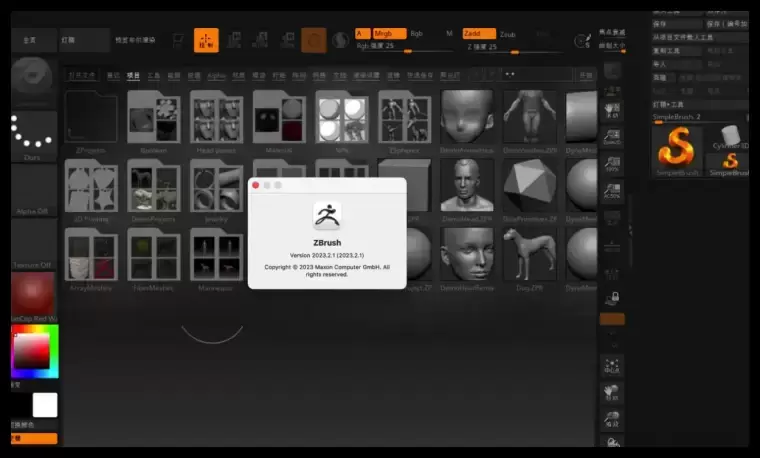Image resolution: width=760 pixels, height=458 pixels.
Task: Click the 3D zoom icon on lower shelf
Action: (612, 419)
